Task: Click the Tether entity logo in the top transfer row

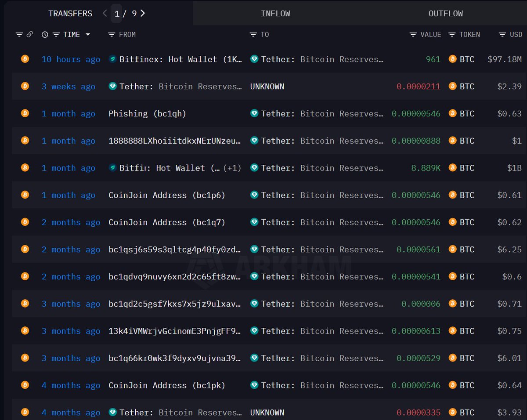Action: [254, 59]
